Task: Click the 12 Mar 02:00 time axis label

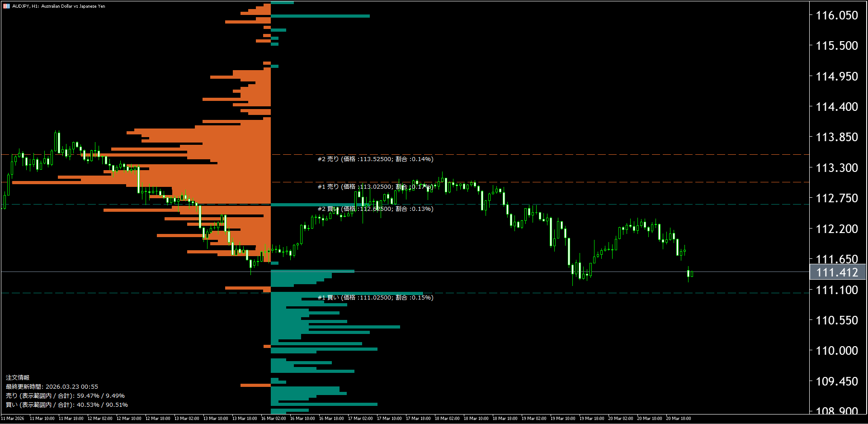Action: 100,419
